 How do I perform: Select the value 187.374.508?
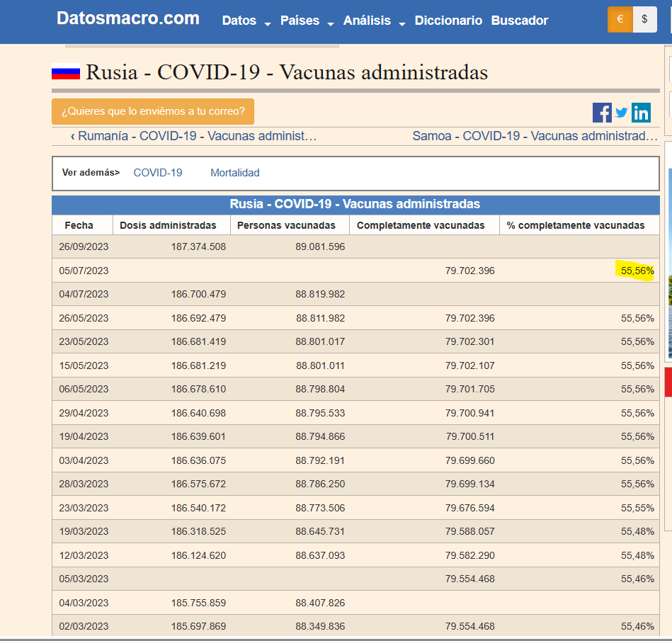pyautogui.click(x=198, y=247)
